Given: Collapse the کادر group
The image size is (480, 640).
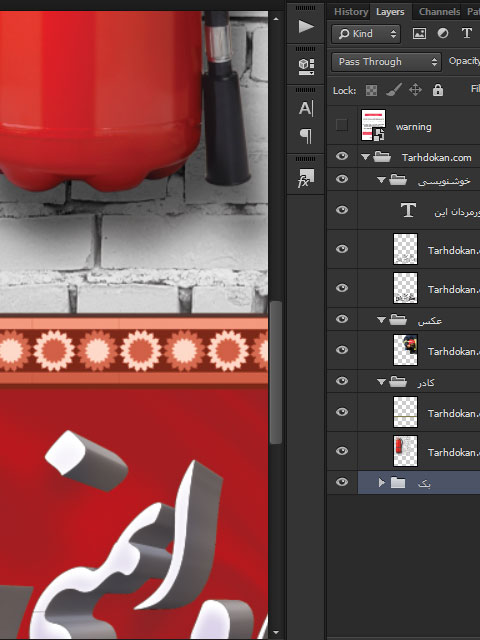Looking at the screenshot, I should (381, 382).
